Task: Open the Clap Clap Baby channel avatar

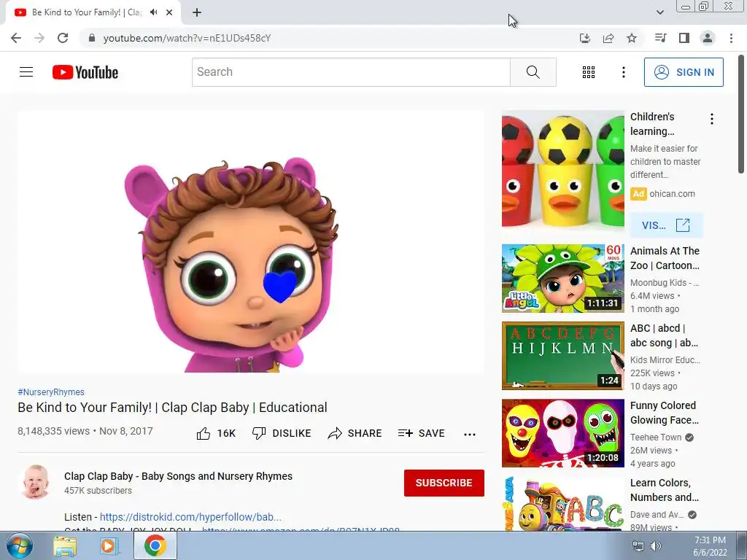Action: (35, 483)
